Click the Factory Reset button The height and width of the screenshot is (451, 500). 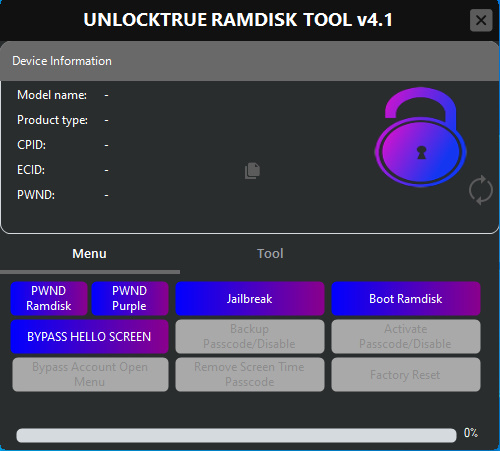point(406,375)
